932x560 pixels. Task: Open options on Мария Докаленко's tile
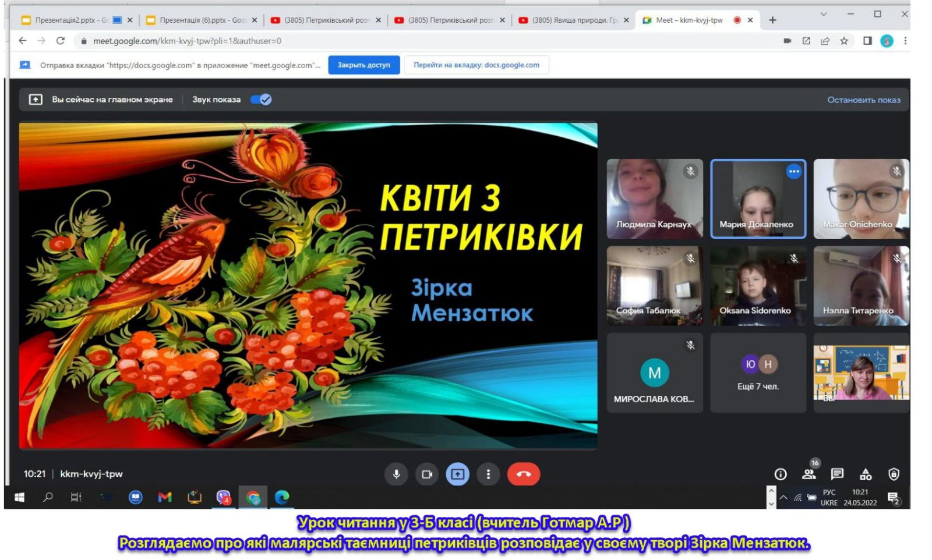[x=793, y=171]
